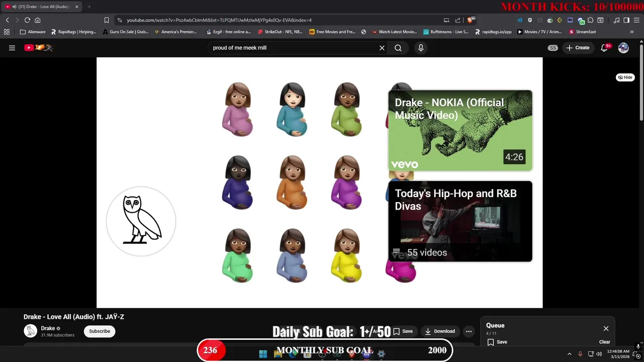Open Alienware bookmark folder
Viewport: 644px width, 362px height.
(33, 32)
